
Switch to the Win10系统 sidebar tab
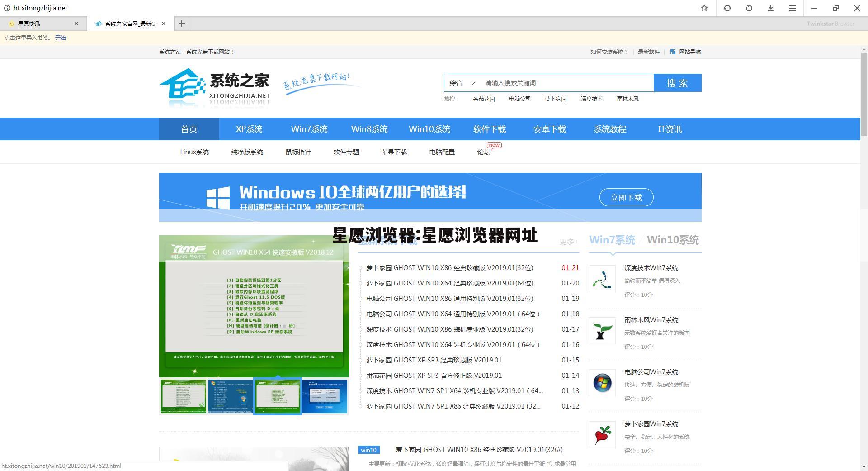[x=673, y=240]
